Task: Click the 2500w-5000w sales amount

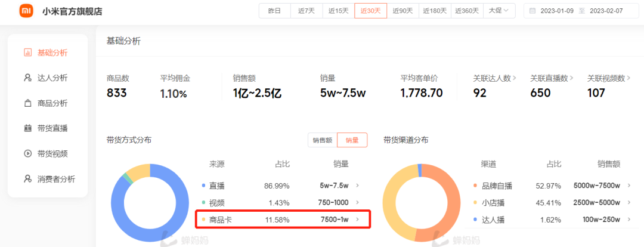Action: tap(597, 203)
